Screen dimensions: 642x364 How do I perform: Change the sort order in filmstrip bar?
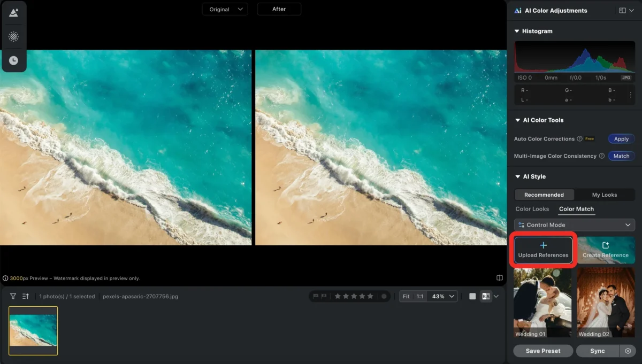26,296
